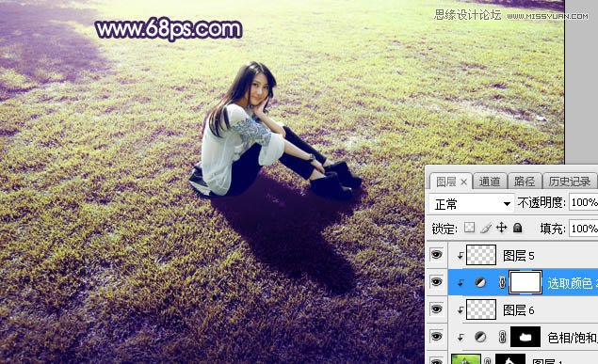Click clipping arrow on 色相/饱和 layer
This screenshot has height=364, width=598.
tap(461, 338)
